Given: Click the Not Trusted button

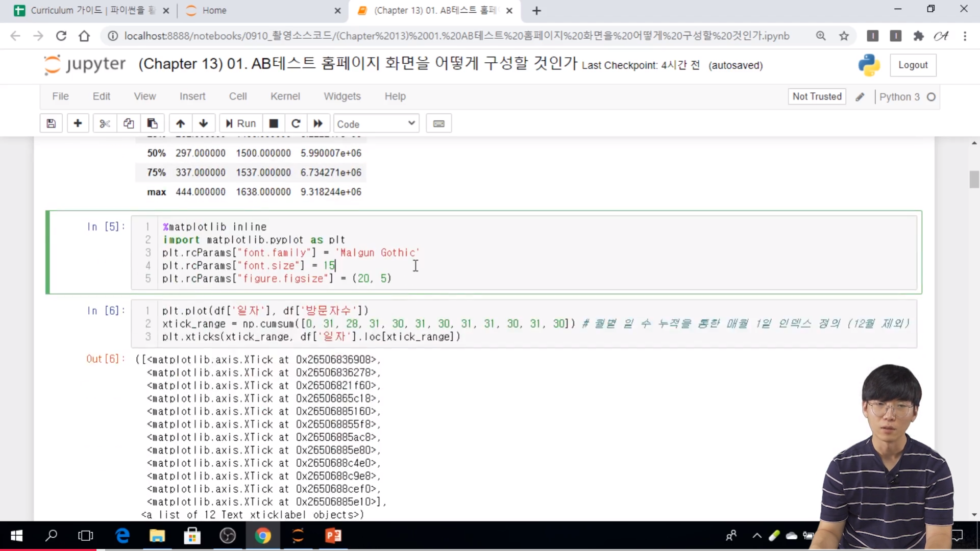Looking at the screenshot, I should [817, 96].
